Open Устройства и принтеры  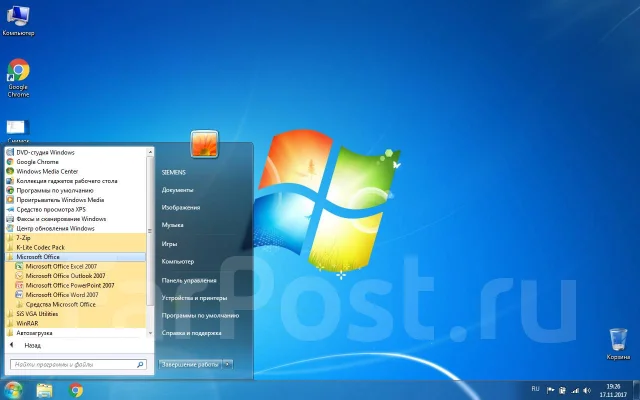pos(194,298)
